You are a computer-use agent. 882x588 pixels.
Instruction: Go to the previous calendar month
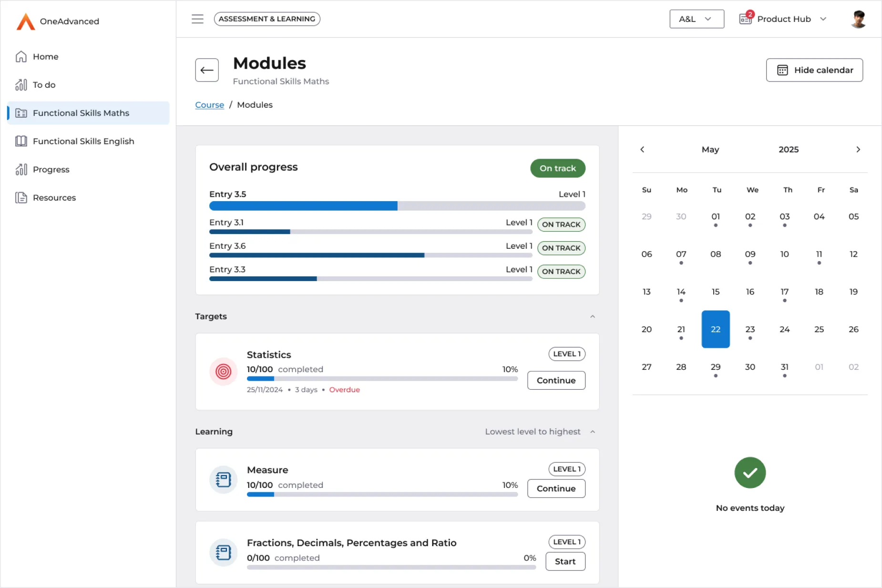tap(642, 150)
